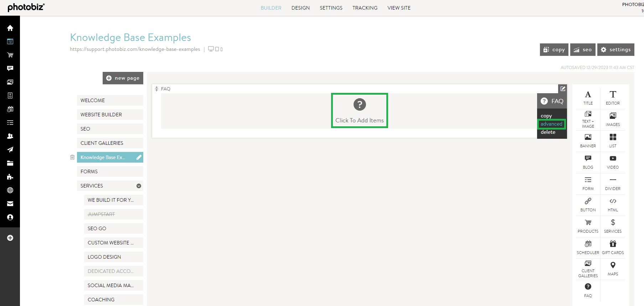Open the page seo button
This screenshot has height=306, width=644.
click(x=583, y=50)
